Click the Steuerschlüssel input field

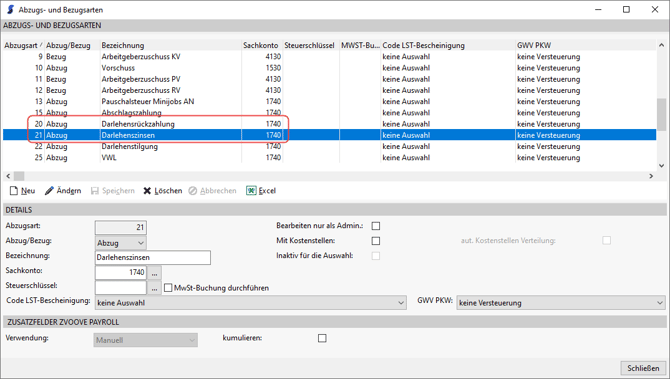point(120,288)
